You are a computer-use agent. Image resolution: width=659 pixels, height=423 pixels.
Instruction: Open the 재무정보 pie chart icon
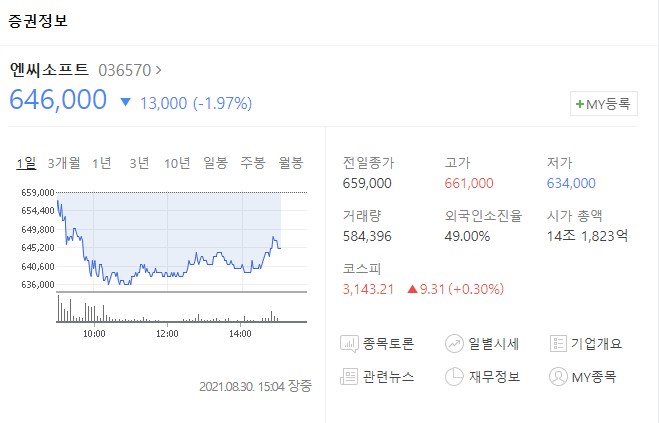click(454, 376)
